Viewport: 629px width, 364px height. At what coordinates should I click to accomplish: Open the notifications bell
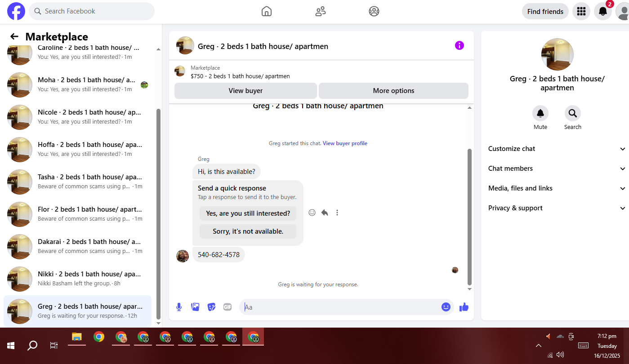[x=603, y=11]
